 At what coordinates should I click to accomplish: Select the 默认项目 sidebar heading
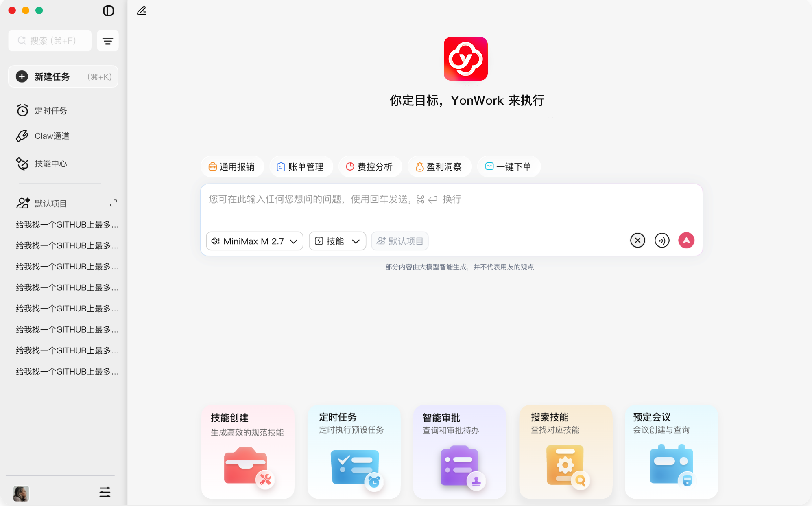(x=51, y=204)
